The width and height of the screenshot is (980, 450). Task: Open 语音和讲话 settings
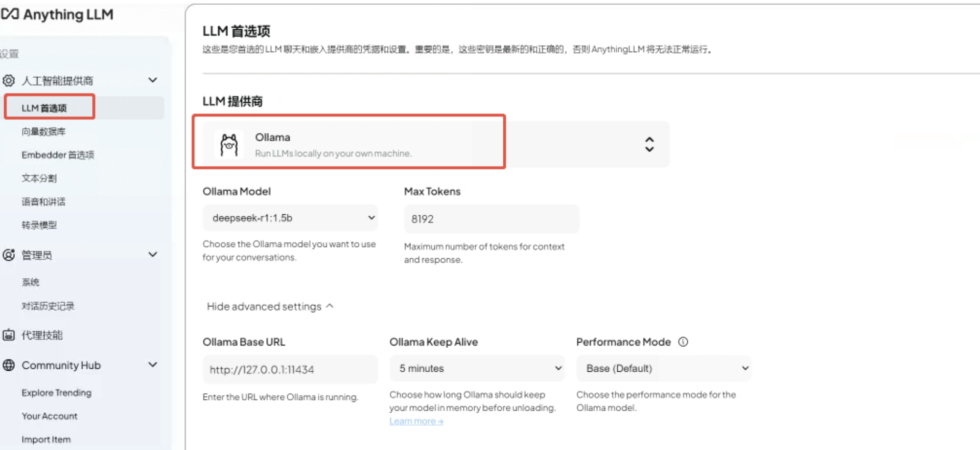click(x=43, y=201)
